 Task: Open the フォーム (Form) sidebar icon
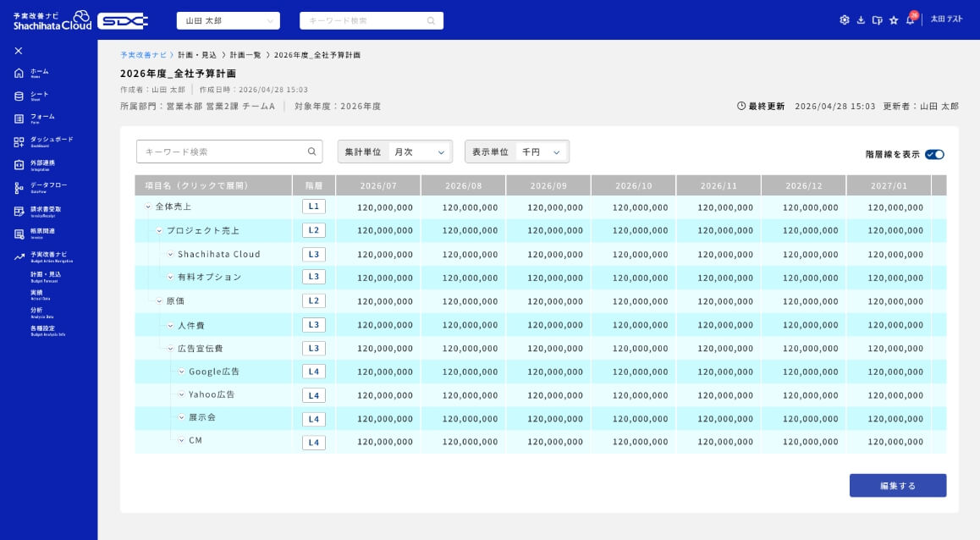[19, 118]
